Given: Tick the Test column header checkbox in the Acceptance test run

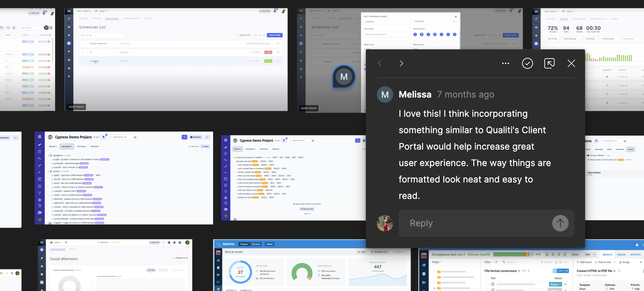Looking at the screenshot, I should pyautogui.click(x=487, y=278).
